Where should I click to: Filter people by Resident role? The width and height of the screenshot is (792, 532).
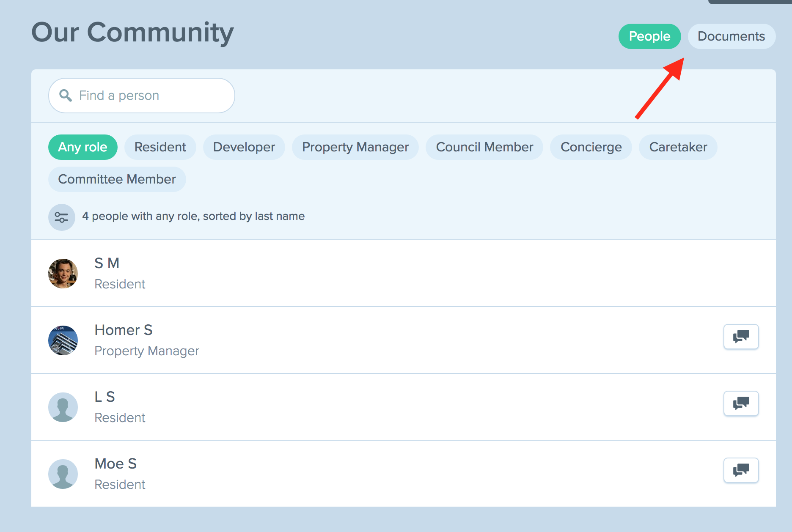point(160,147)
